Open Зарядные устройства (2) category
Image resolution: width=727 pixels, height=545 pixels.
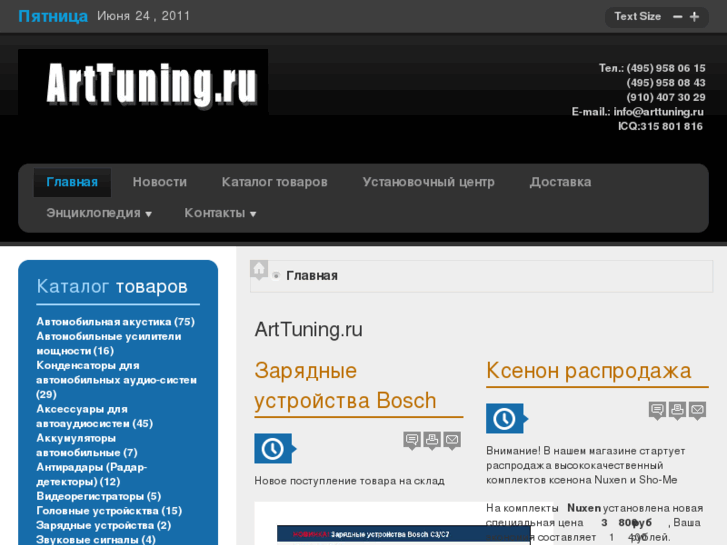pos(104,526)
